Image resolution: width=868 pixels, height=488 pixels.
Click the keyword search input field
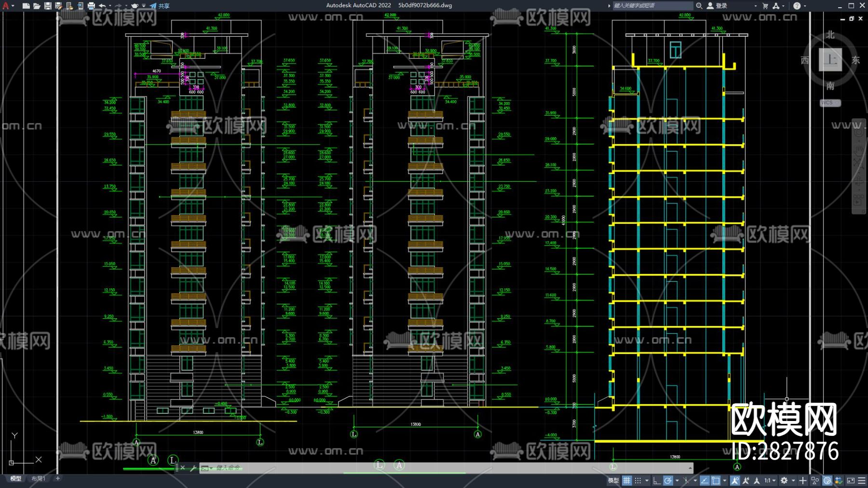pyautogui.click(x=652, y=6)
